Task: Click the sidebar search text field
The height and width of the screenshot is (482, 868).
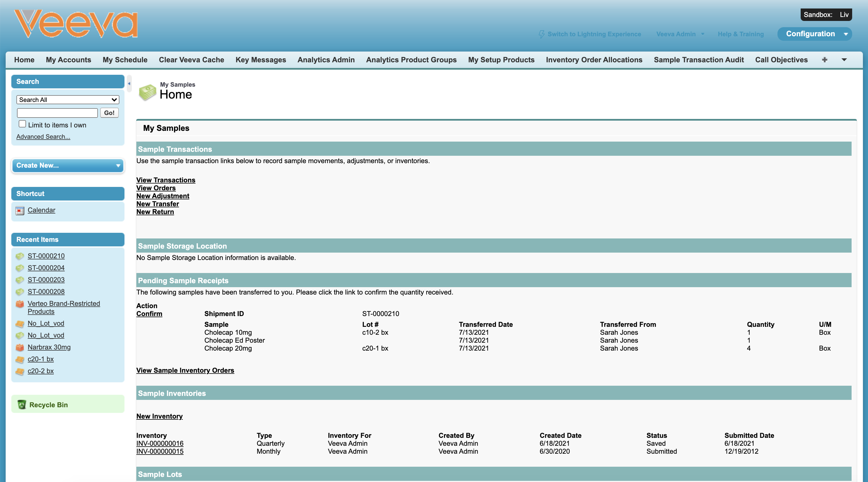Action: (57, 113)
